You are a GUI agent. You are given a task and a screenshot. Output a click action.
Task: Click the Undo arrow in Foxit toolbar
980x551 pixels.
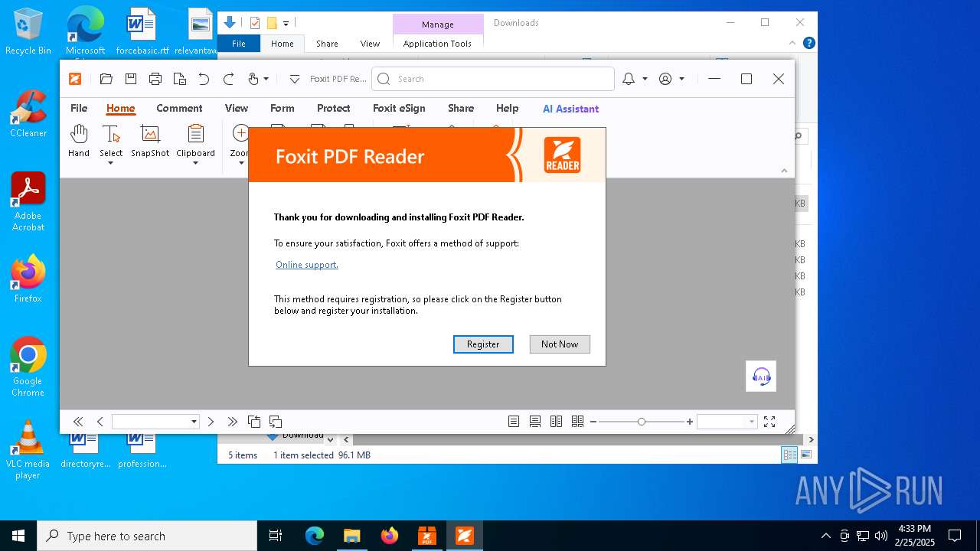pyautogui.click(x=204, y=79)
